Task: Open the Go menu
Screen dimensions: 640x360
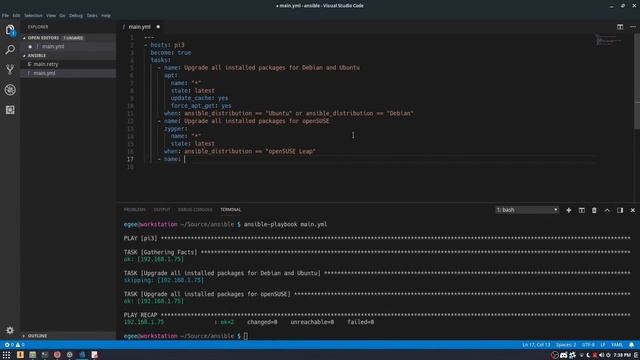Action: click(x=62, y=16)
